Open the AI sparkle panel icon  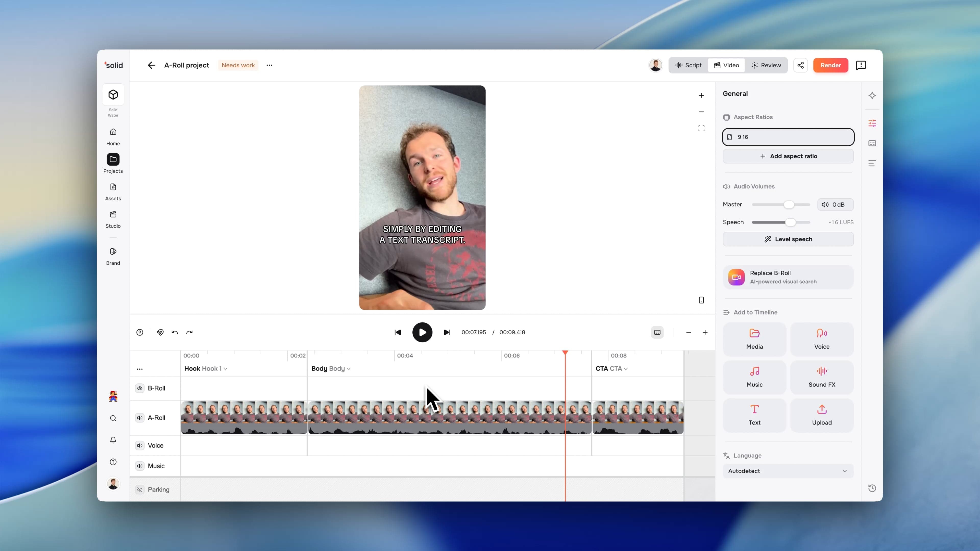point(872,95)
